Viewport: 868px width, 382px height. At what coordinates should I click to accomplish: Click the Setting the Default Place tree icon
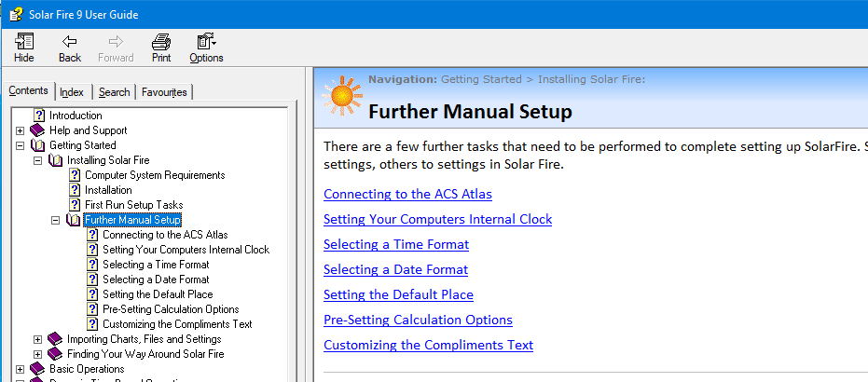coord(92,294)
